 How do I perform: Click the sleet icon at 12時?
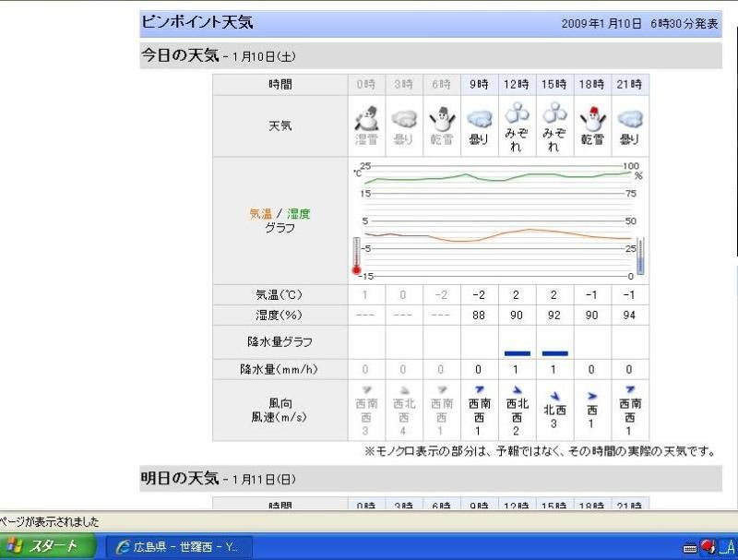(517, 113)
